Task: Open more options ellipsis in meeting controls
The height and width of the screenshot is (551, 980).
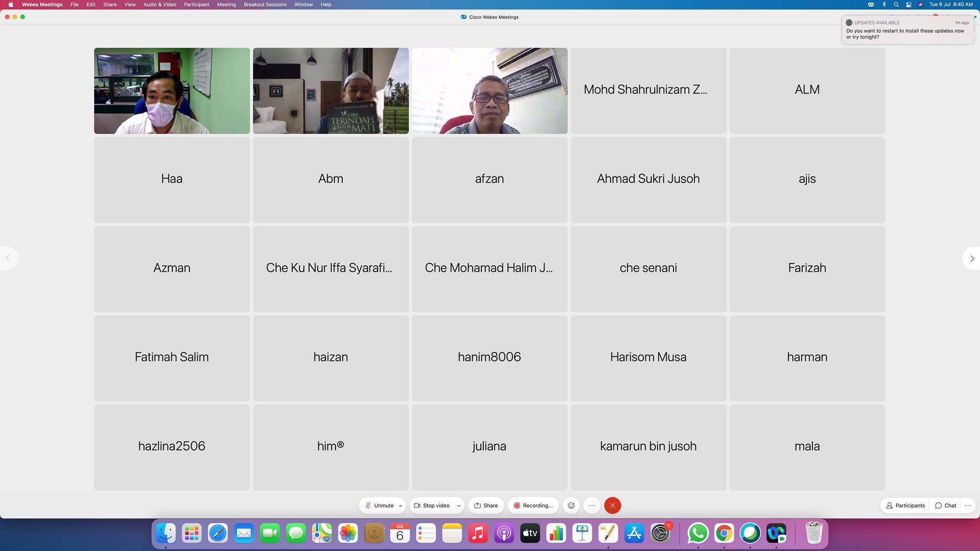Action: pos(592,506)
